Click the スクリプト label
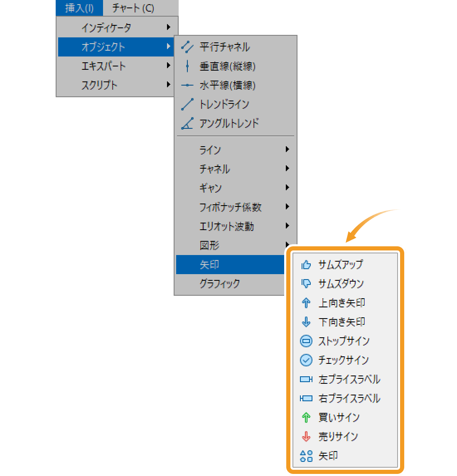 pyautogui.click(x=99, y=85)
